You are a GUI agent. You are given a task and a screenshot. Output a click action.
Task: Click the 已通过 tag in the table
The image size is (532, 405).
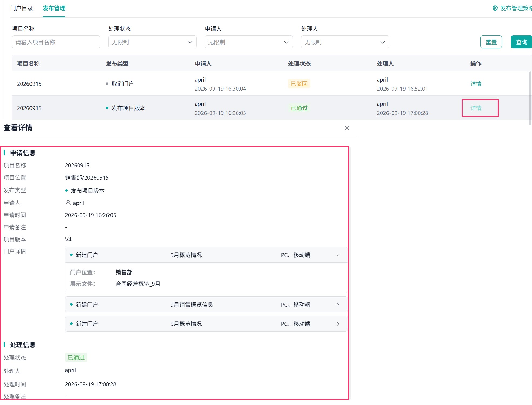pos(299,108)
